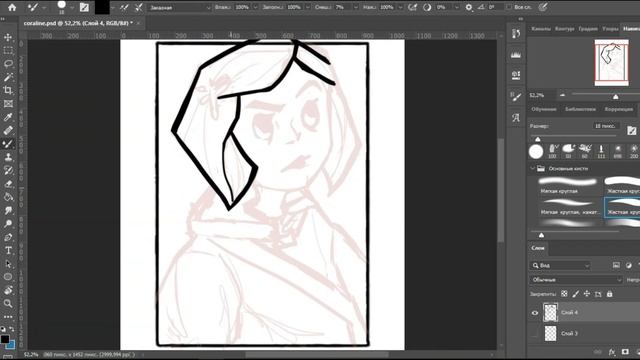Switch to the 'Библиотеки' tab
The image size is (640, 360).
580,109
